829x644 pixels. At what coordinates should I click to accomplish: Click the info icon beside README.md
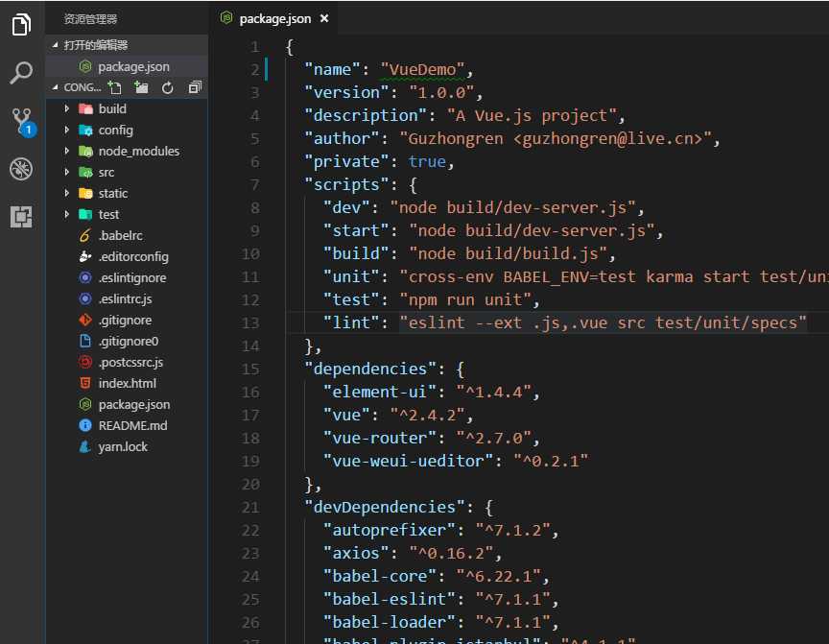point(85,425)
